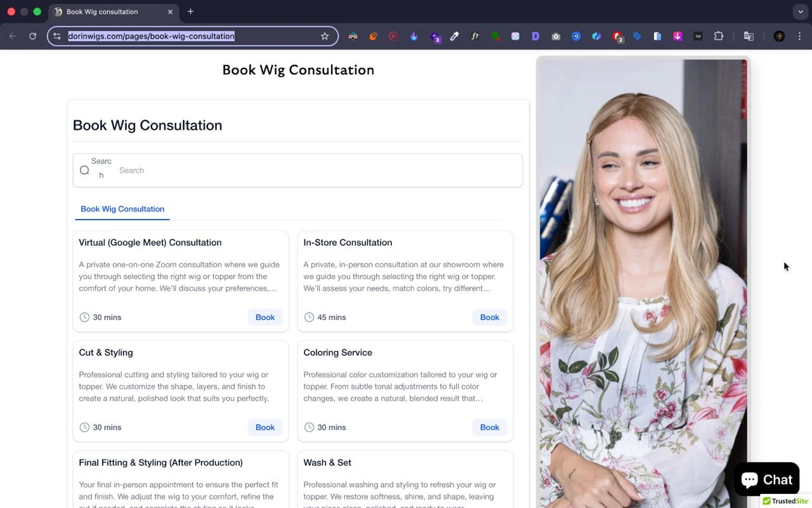This screenshot has width=812, height=508.
Task: Open the green puzzle-piece extension icon
Action: coord(495,36)
